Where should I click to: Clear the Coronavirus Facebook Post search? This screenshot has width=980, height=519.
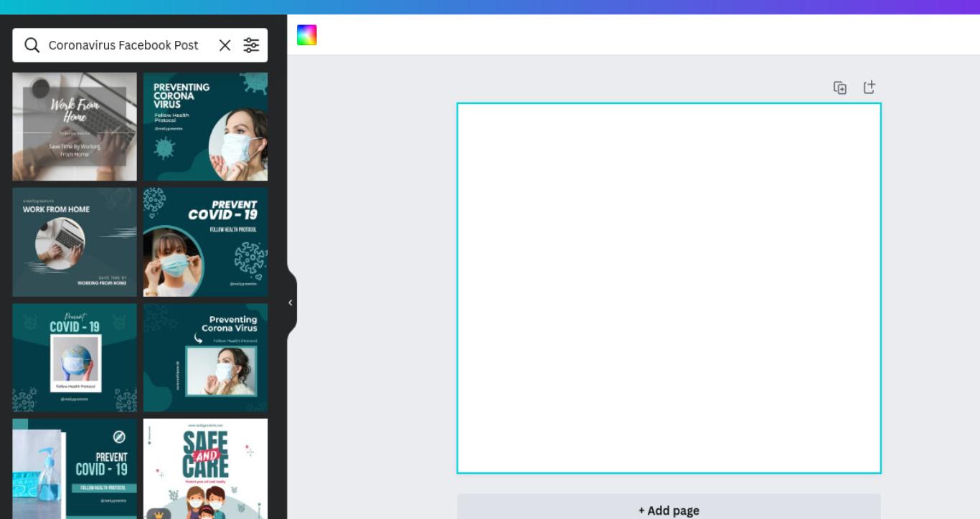pyautogui.click(x=225, y=45)
